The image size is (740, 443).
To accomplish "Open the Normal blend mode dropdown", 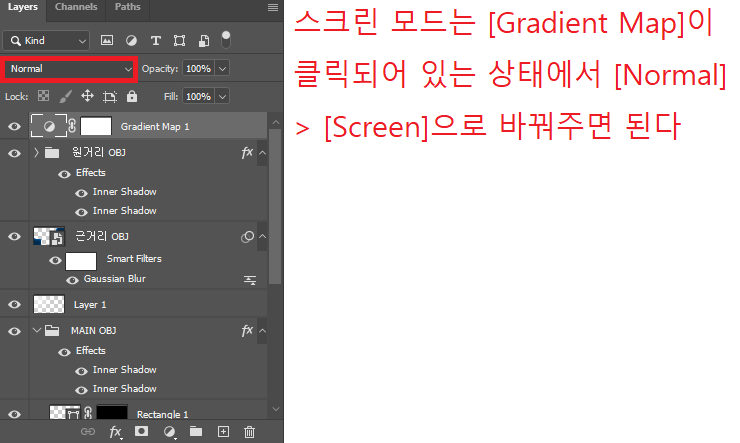I will tap(69, 69).
